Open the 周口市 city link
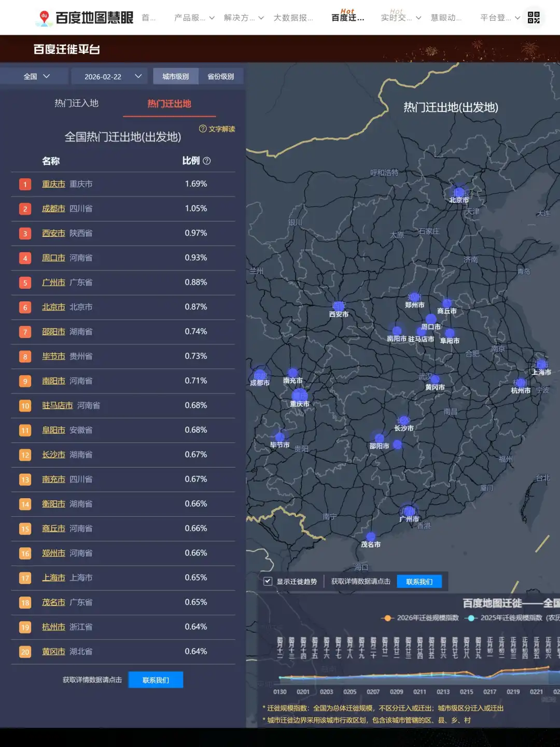 point(53,258)
